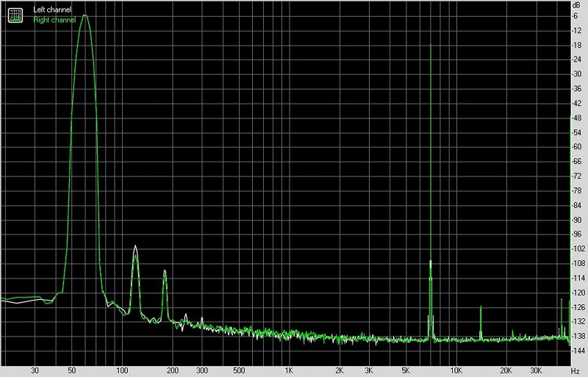588x377 pixels.
Task: Click the dB unit label on the vertical axis
Action: [x=578, y=5]
